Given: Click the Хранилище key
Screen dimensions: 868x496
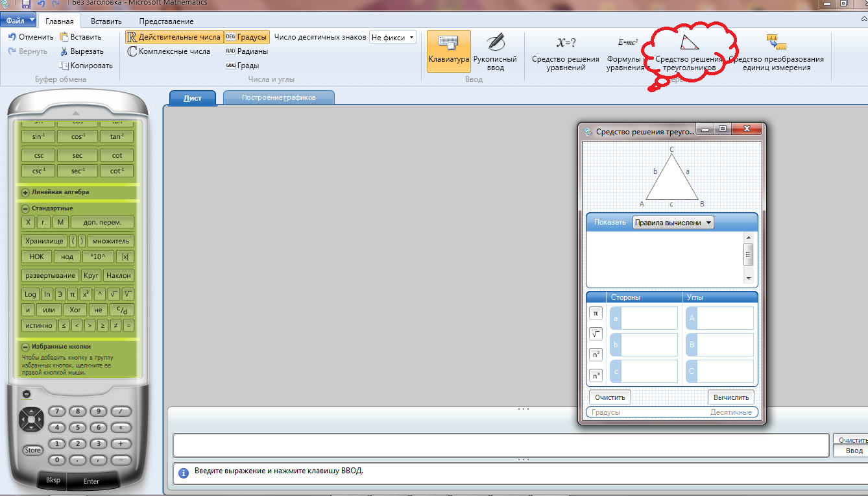Looking at the screenshot, I should coord(44,241).
